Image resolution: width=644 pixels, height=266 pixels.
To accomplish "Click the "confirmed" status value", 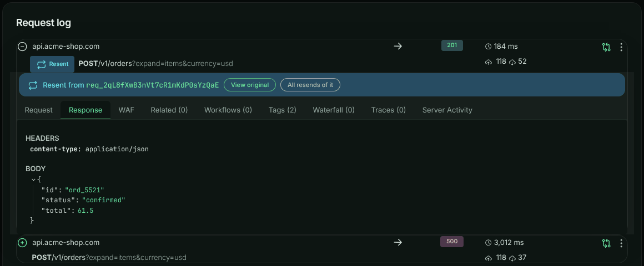I will [x=103, y=200].
